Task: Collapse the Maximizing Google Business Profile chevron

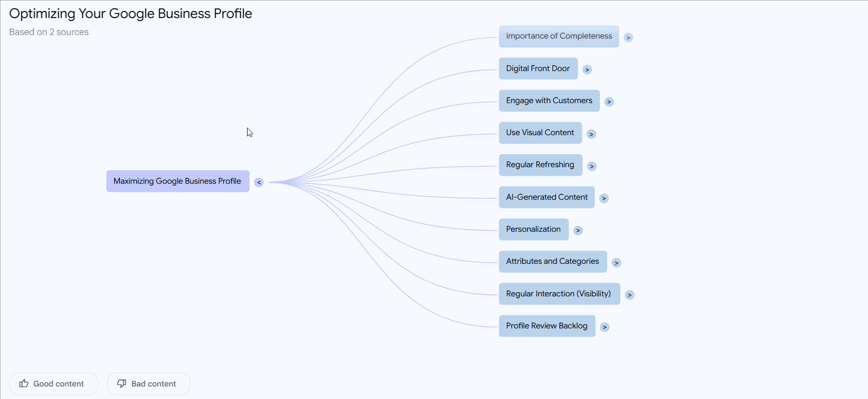Action: tap(259, 182)
